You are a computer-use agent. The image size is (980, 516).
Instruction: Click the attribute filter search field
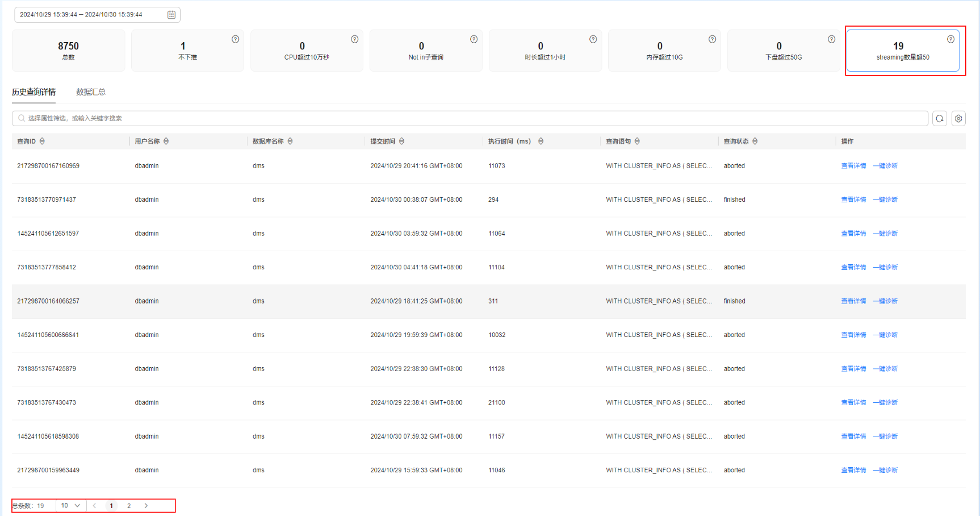[470, 119]
